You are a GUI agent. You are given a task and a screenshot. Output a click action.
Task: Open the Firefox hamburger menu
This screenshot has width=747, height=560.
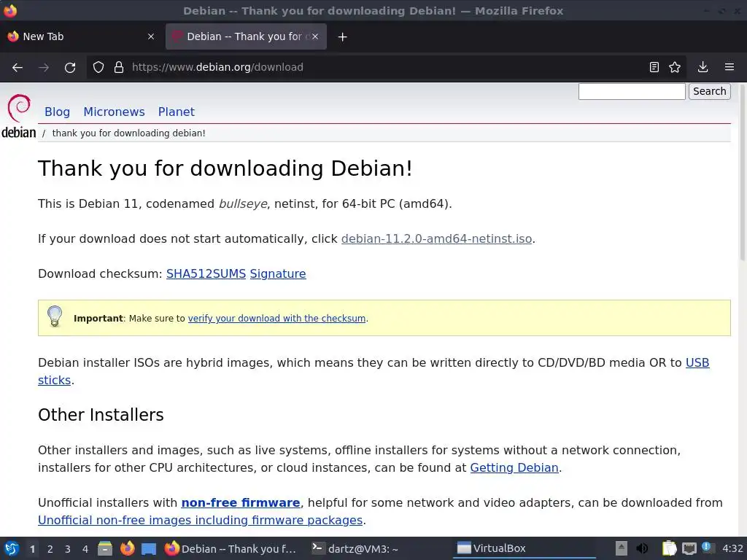click(x=729, y=67)
